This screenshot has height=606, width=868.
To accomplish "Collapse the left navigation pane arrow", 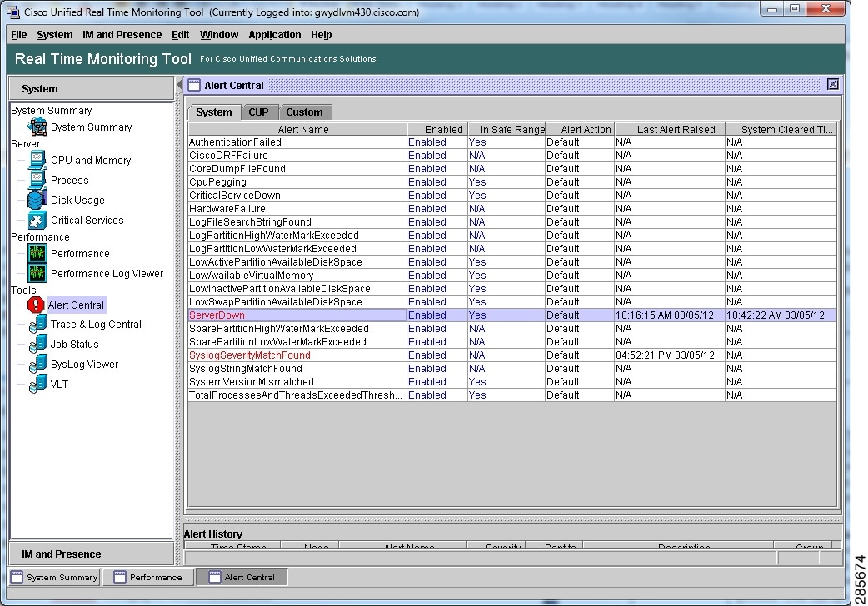I will [179, 85].
